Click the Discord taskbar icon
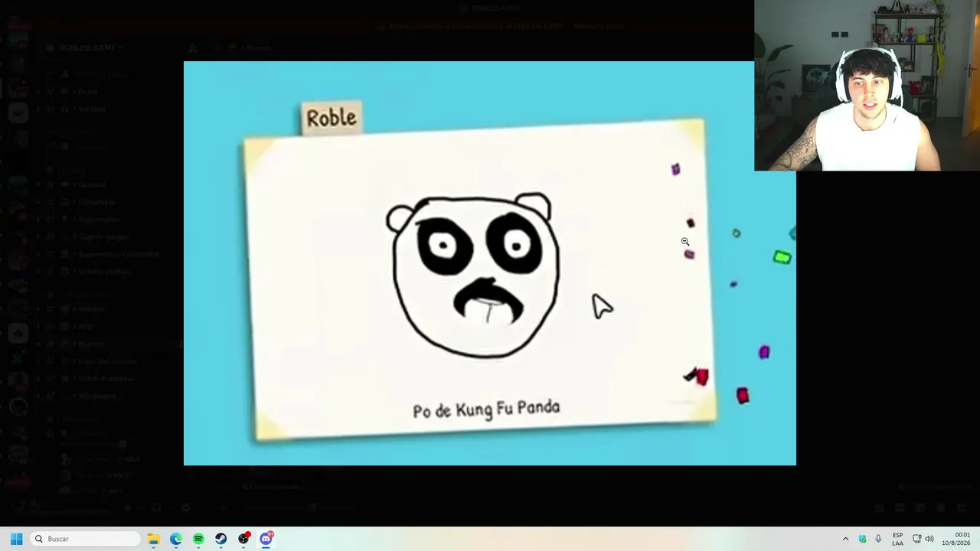Image resolution: width=980 pixels, height=551 pixels. tap(266, 539)
